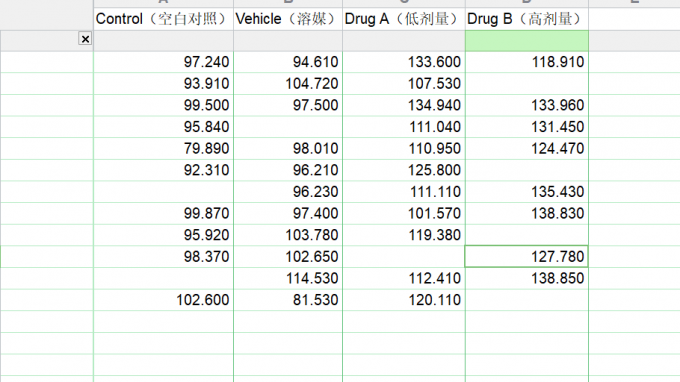The width and height of the screenshot is (680, 382).
Task: Select cell with value 114.530
Action: (x=288, y=278)
